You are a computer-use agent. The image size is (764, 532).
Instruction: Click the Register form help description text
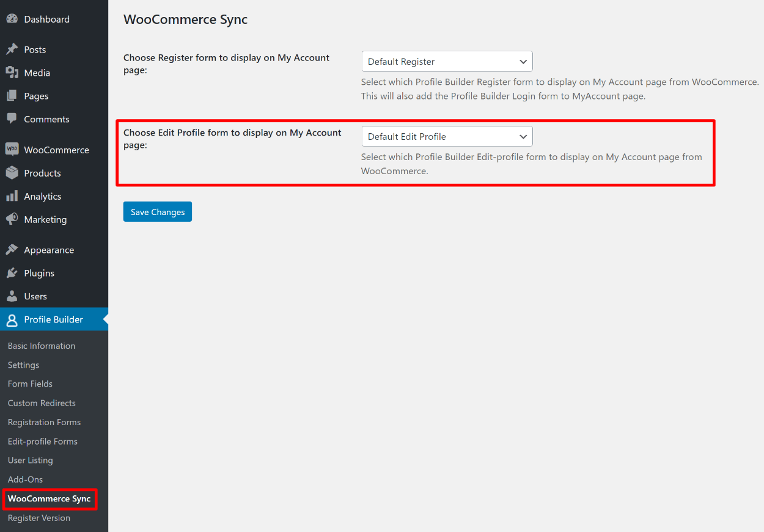pos(560,89)
